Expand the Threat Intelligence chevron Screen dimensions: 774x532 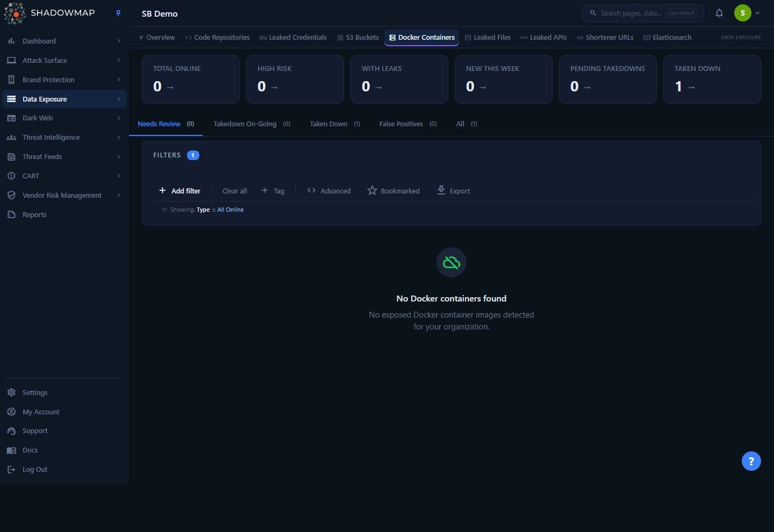click(119, 138)
